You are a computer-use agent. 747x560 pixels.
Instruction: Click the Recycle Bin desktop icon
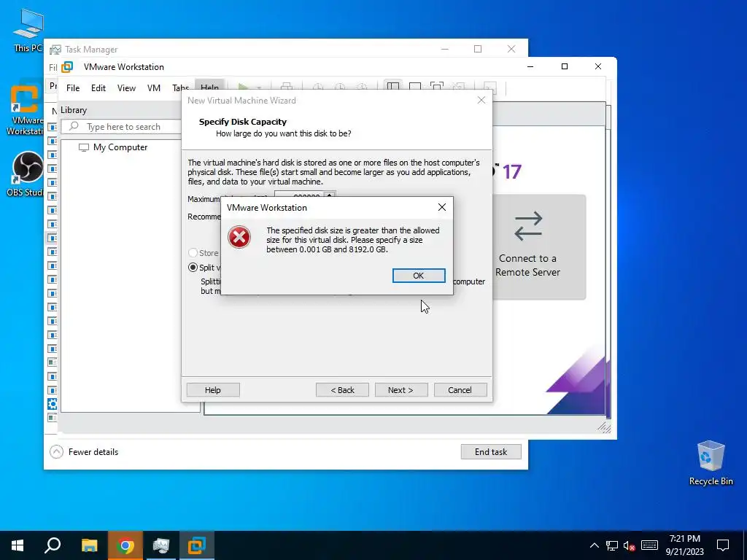[x=711, y=463]
